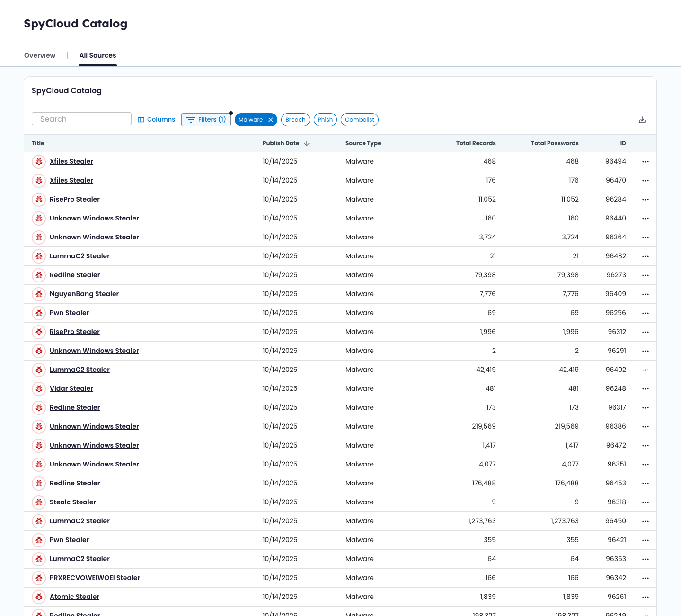
Task: Click the Total Records column header
Action: point(476,143)
